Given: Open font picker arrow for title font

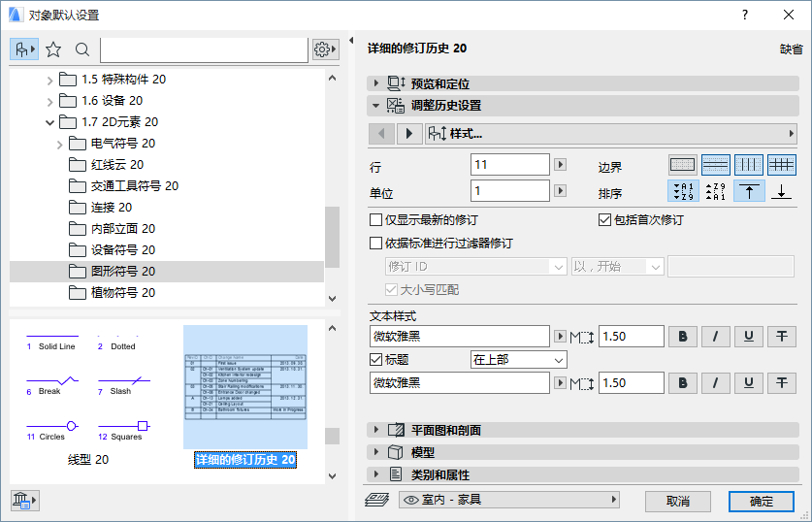Looking at the screenshot, I should [560, 382].
